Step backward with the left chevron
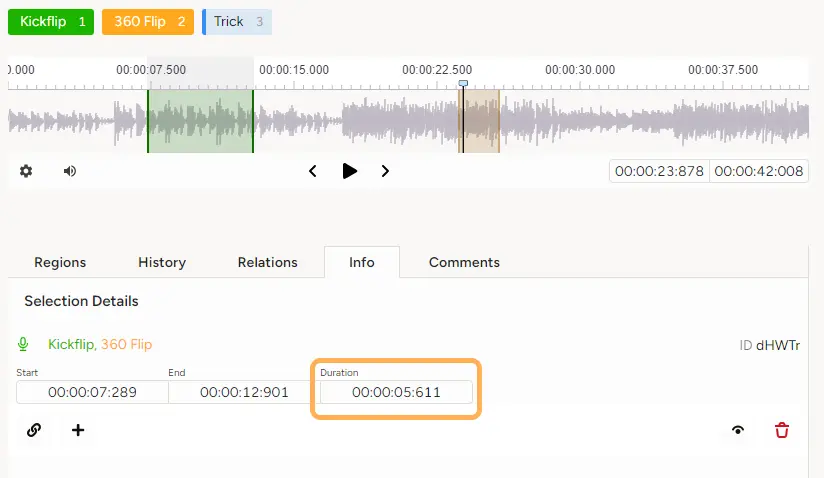The height and width of the screenshot is (478, 824). click(x=313, y=171)
